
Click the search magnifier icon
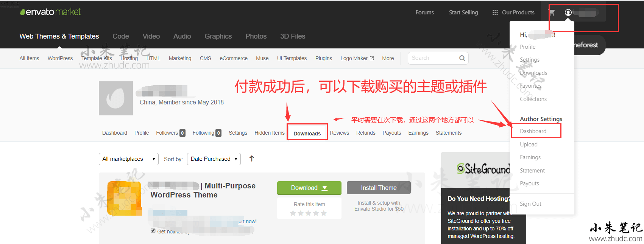tap(462, 58)
